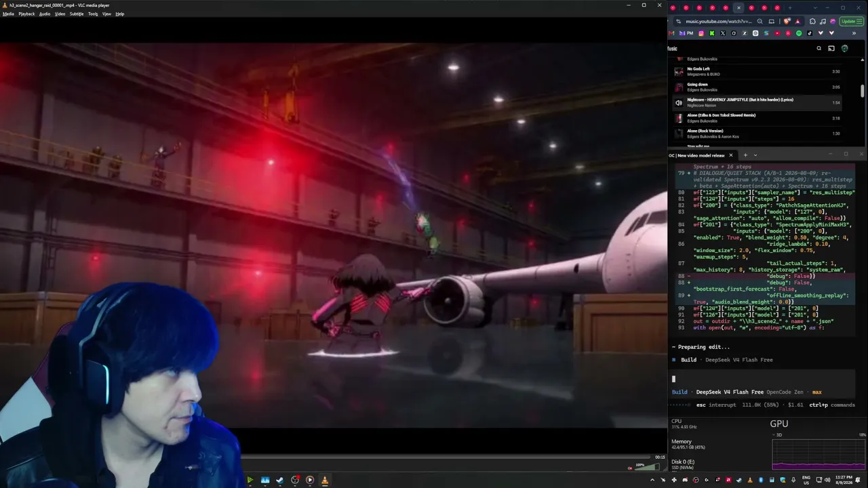
Task: Open the Gmail bookmark
Action: [672, 33]
